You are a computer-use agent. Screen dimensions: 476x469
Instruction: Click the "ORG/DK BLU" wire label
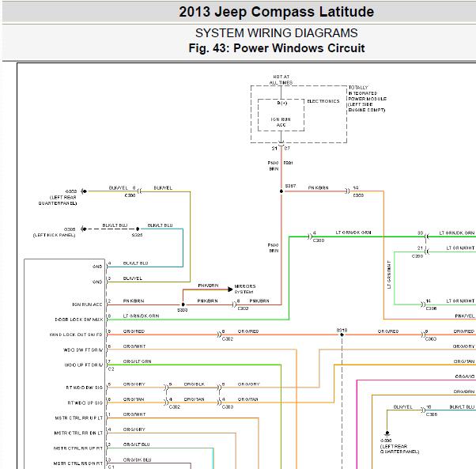tap(137, 460)
